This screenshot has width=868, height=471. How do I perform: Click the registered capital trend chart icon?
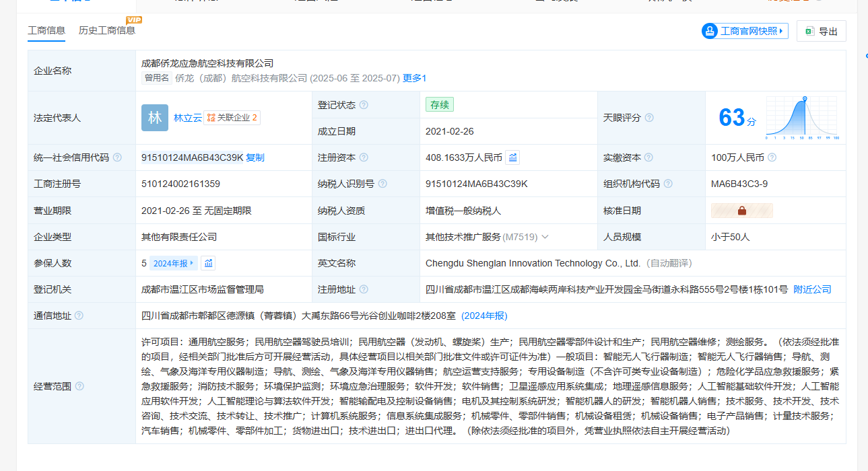click(512, 157)
